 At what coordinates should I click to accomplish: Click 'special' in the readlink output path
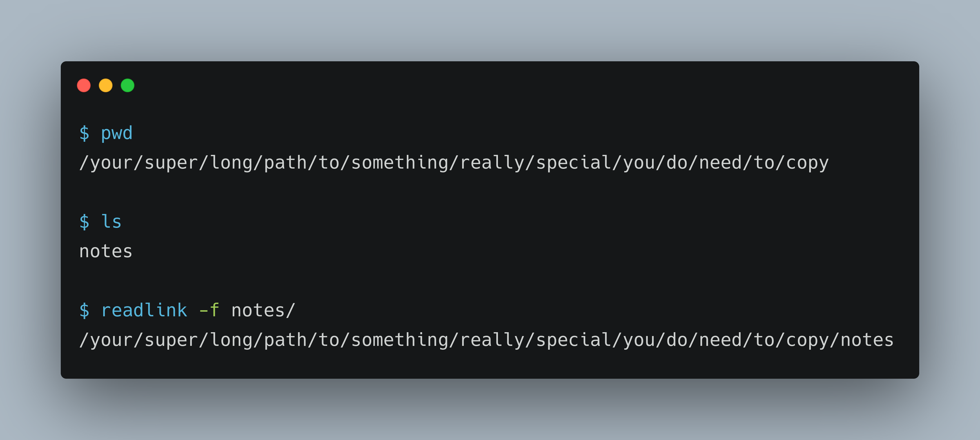click(574, 340)
